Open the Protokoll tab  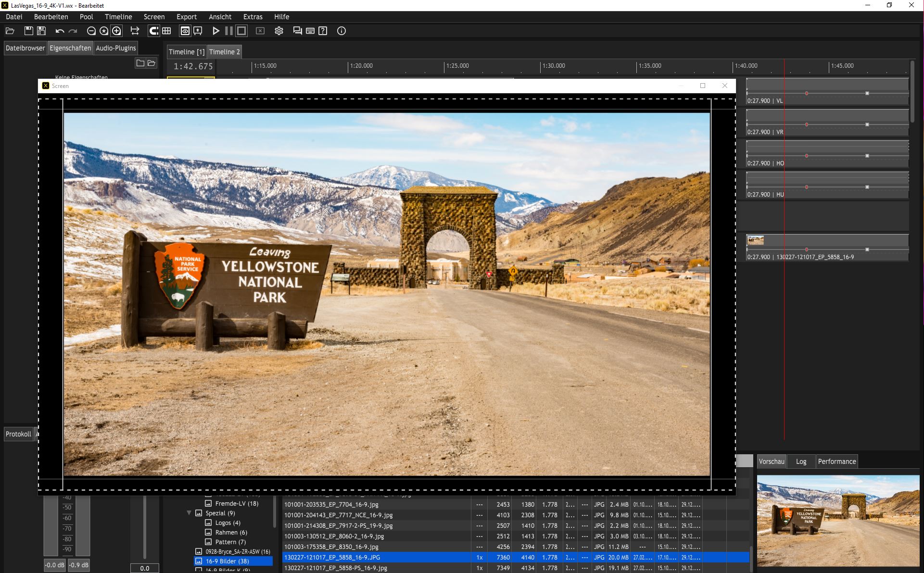click(18, 434)
